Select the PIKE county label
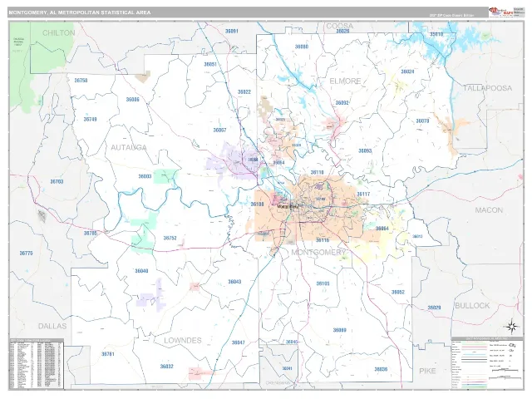This screenshot has height=399, width=532. [x=427, y=371]
